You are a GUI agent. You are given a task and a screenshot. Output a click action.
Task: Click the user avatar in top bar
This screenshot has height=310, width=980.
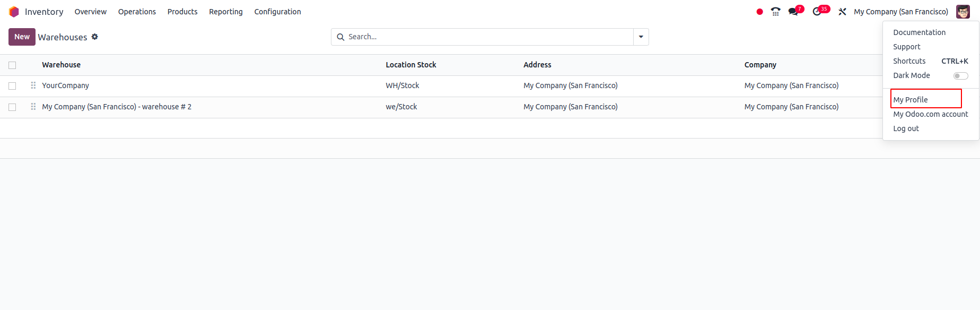click(963, 12)
